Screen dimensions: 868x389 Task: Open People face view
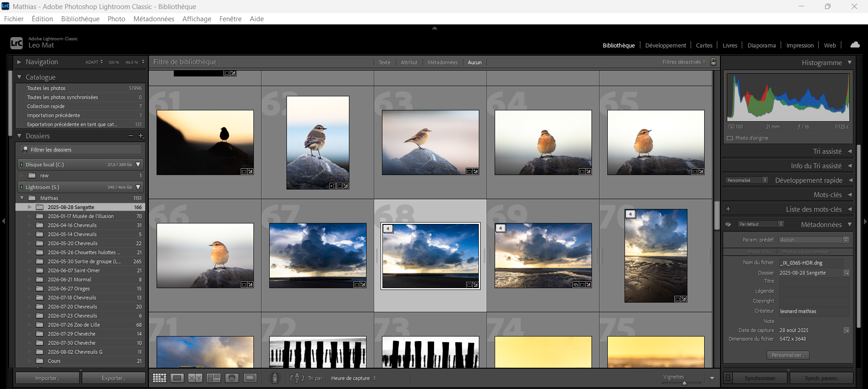(x=232, y=378)
